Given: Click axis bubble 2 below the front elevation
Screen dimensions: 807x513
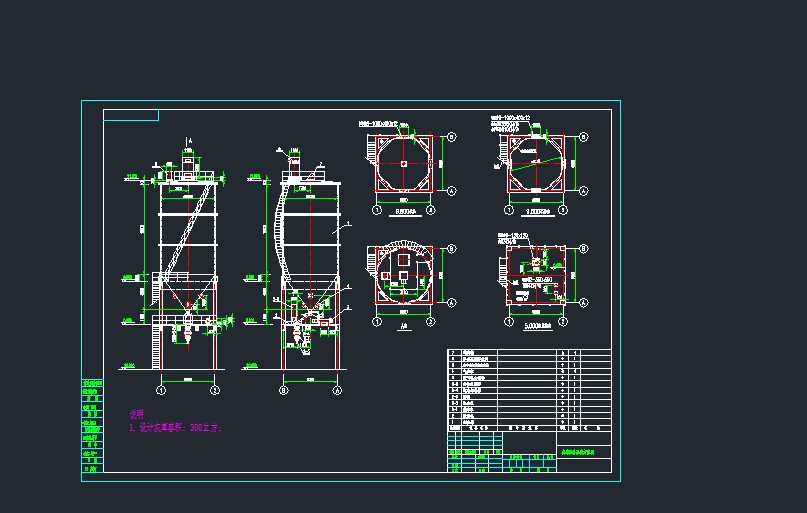Looking at the screenshot, I should pyautogui.click(x=215, y=391).
